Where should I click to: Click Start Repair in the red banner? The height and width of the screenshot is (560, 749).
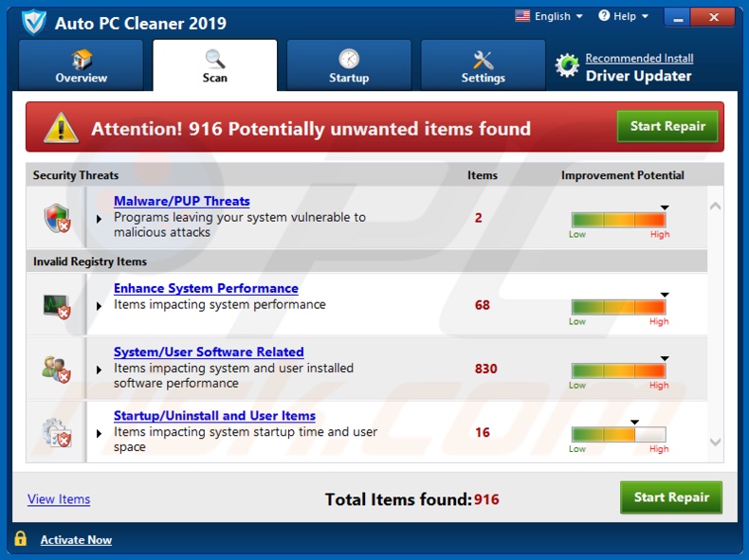[x=667, y=126]
